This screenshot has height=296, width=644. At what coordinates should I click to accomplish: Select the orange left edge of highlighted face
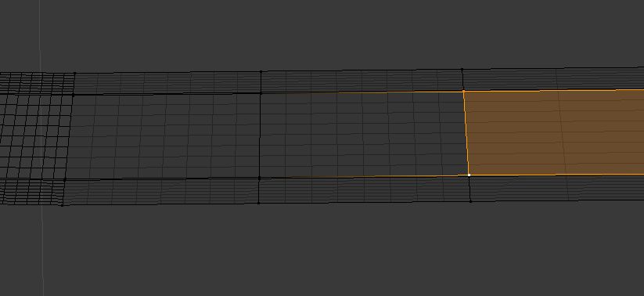click(x=466, y=133)
